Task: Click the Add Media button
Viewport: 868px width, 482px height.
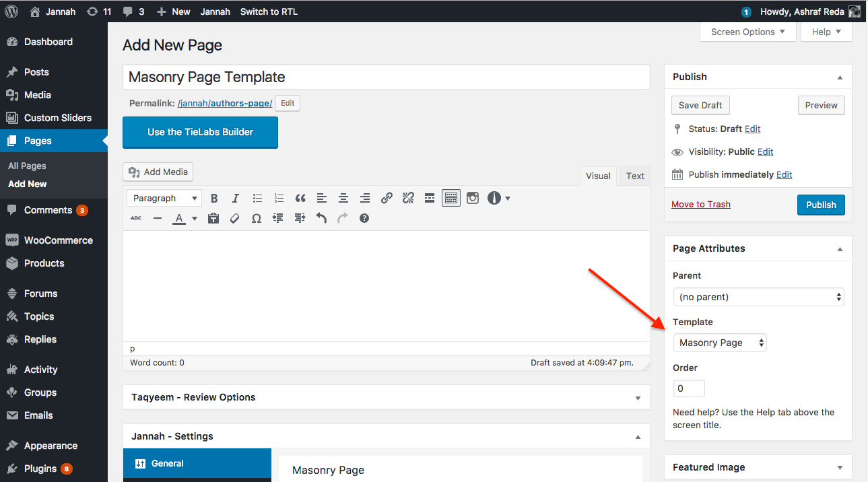Action: (158, 172)
